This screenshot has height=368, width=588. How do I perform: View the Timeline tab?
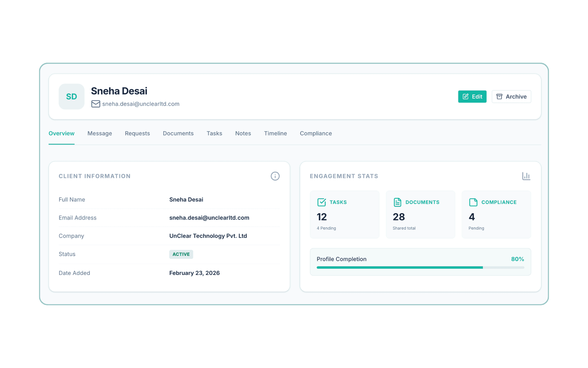click(x=275, y=133)
